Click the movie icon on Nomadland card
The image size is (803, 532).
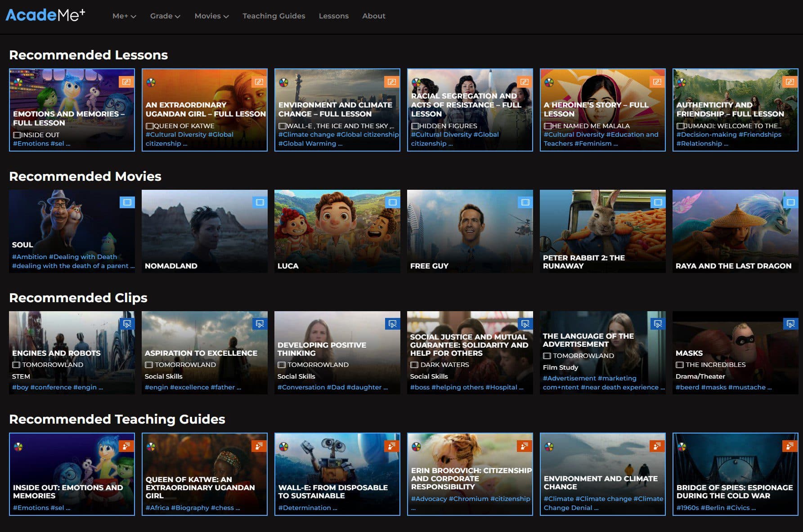tap(260, 202)
